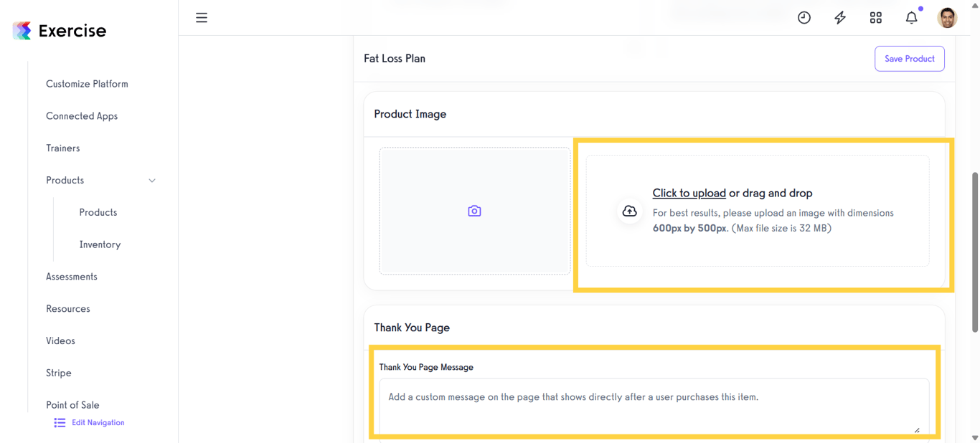Open the recent activity clock icon
This screenshot has width=980, height=443.
804,17
